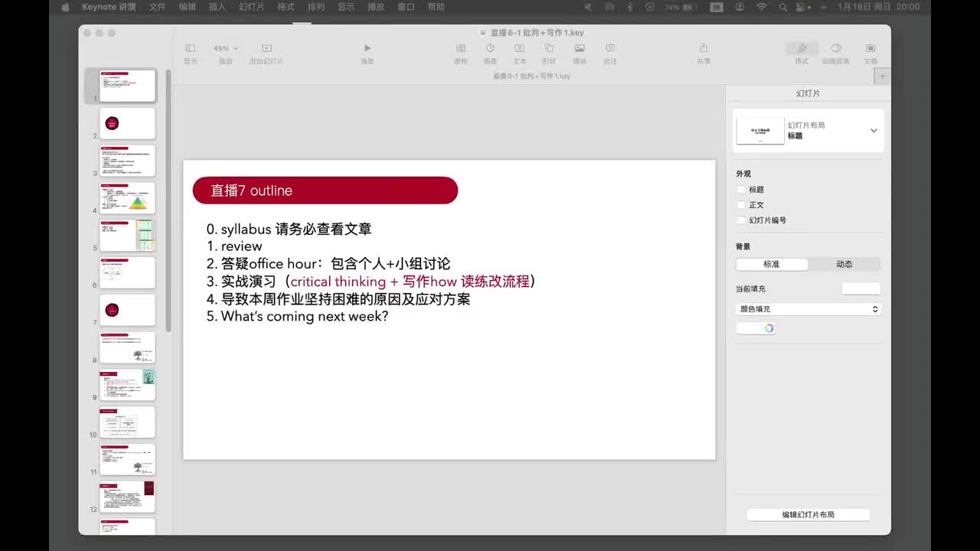Select slide 7 thumbnail in the navigator
This screenshot has height=551, width=980.
pyautogui.click(x=127, y=310)
